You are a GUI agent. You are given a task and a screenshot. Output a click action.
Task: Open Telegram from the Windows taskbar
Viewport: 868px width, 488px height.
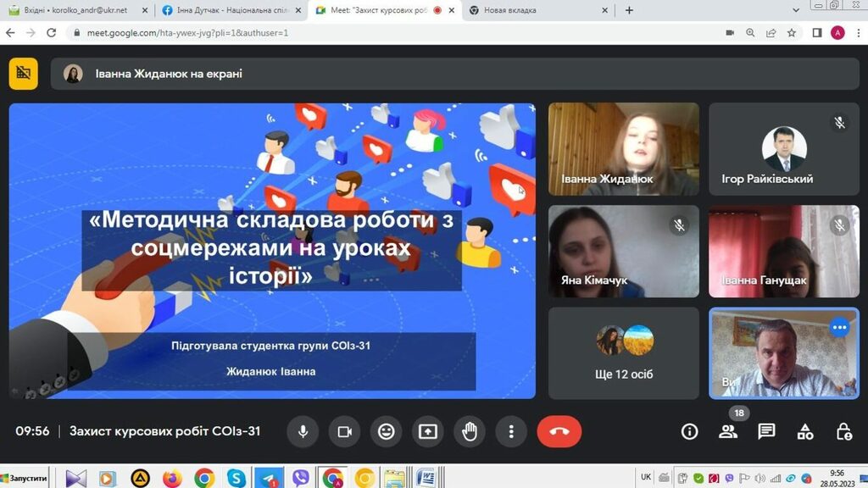269,479
